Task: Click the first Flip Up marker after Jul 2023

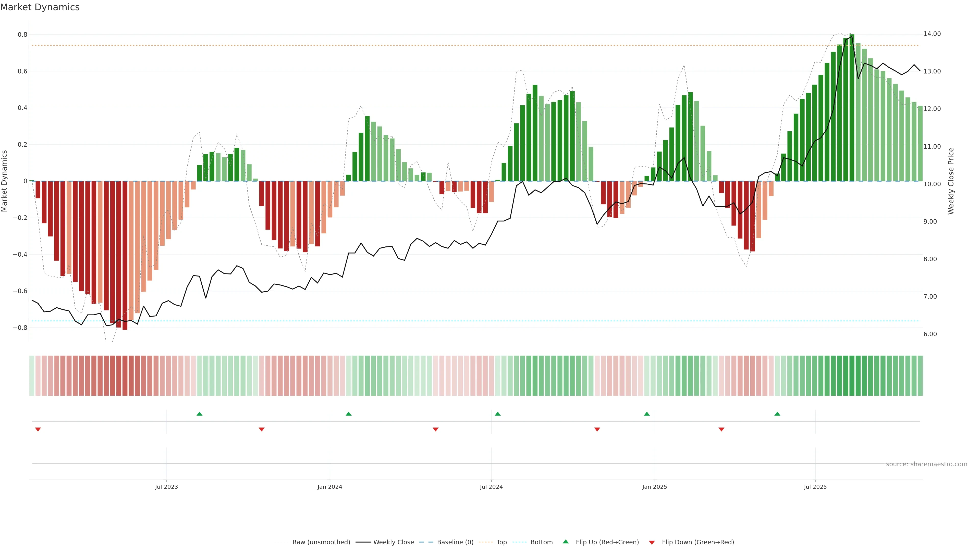Action: 199,414
